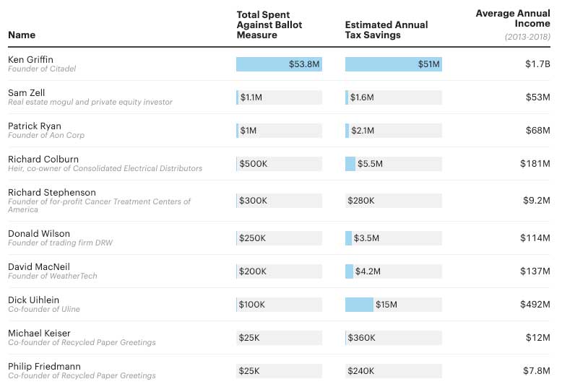Click Philip Friedmann's $240K tax savings bar
The image size is (562, 392).
click(394, 371)
